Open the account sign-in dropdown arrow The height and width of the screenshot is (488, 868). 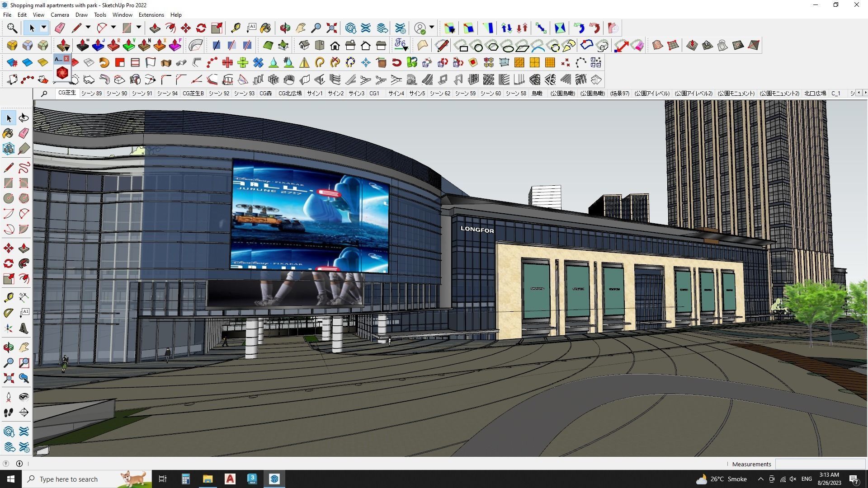click(x=432, y=28)
